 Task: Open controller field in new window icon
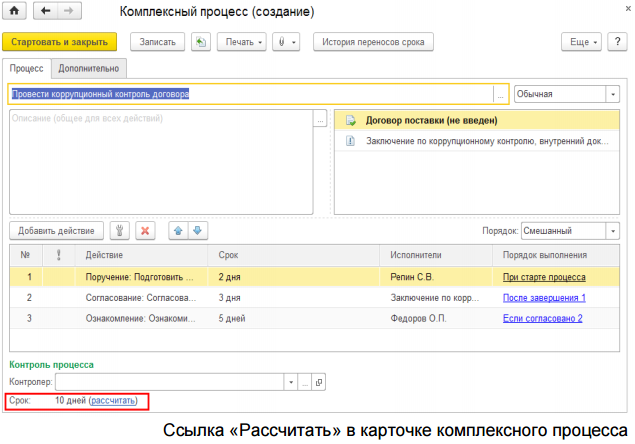(x=319, y=382)
